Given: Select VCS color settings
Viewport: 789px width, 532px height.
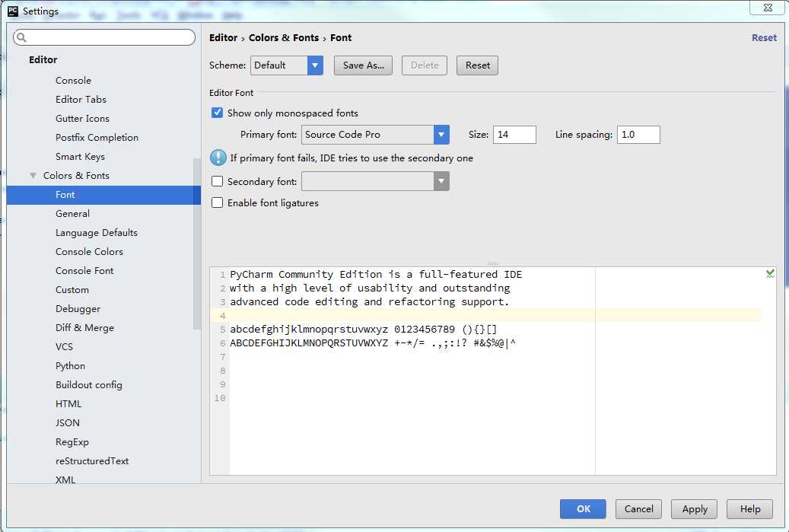Looking at the screenshot, I should click(x=65, y=347).
